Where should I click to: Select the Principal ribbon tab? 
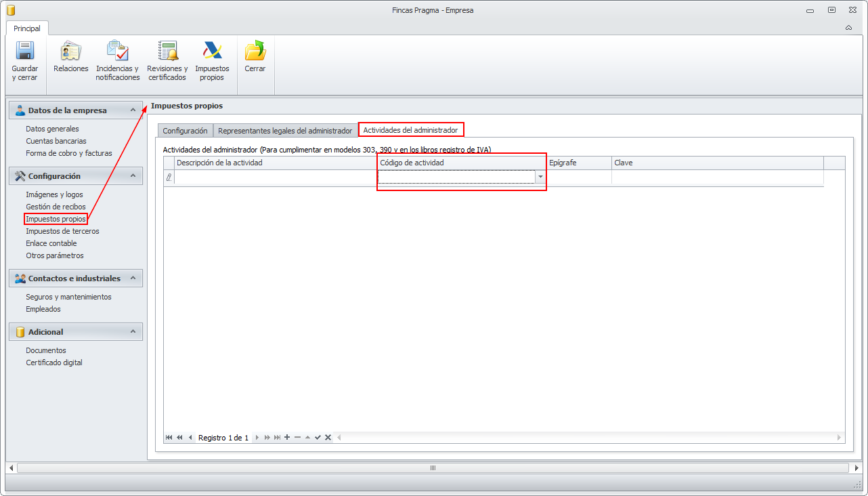[27, 28]
